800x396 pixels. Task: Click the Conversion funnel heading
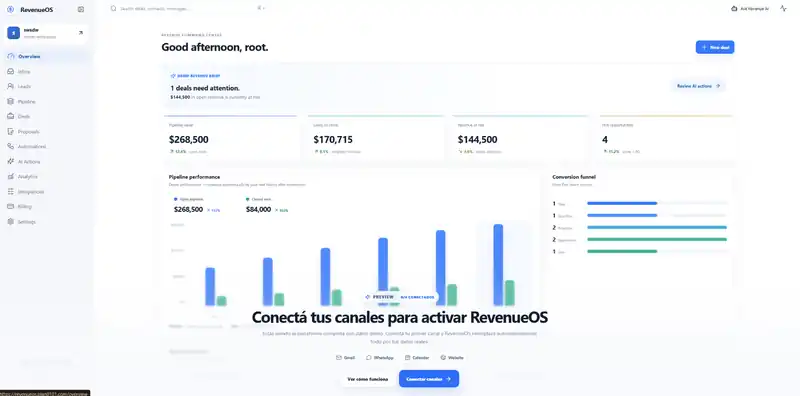[x=574, y=177]
